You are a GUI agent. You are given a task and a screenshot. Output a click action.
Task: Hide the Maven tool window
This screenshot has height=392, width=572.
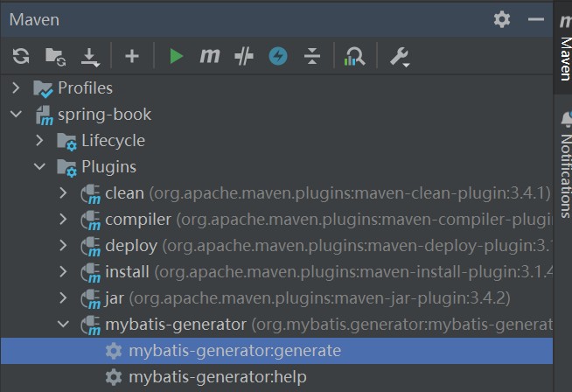[x=536, y=19]
